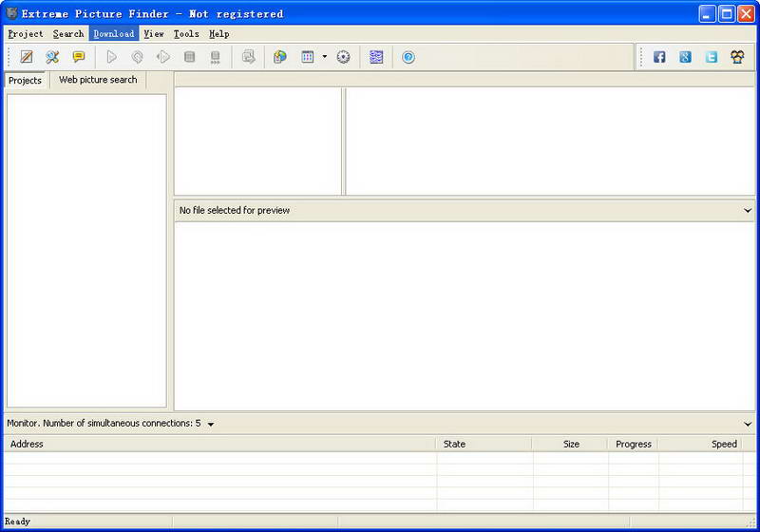Open the View menu
This screenshot has height=532, width=760.
154,34
